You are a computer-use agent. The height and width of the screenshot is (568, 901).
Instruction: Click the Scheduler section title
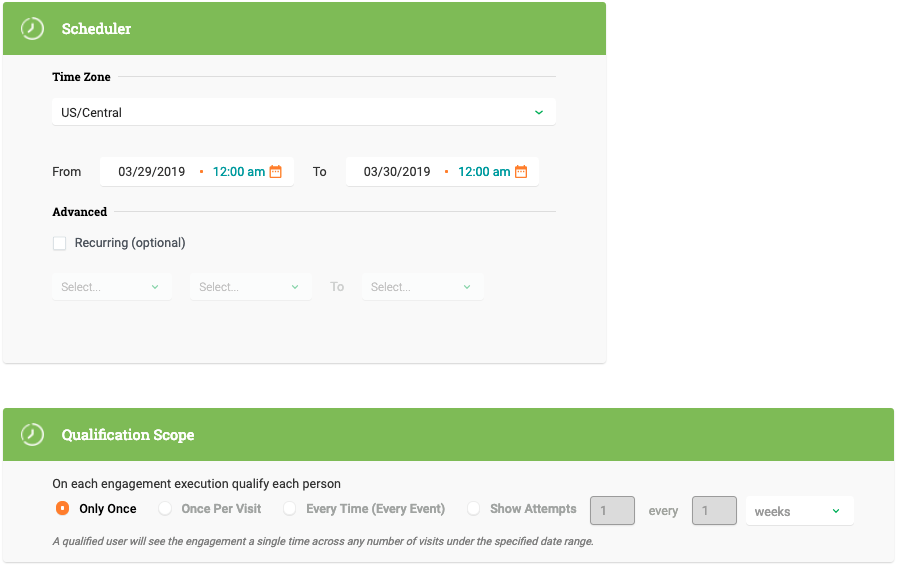pos(96,29)
